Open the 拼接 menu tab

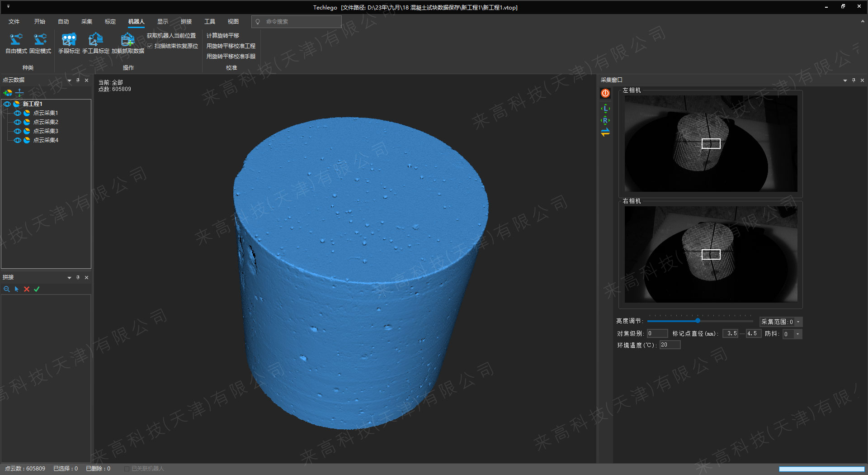pos(186,22)
